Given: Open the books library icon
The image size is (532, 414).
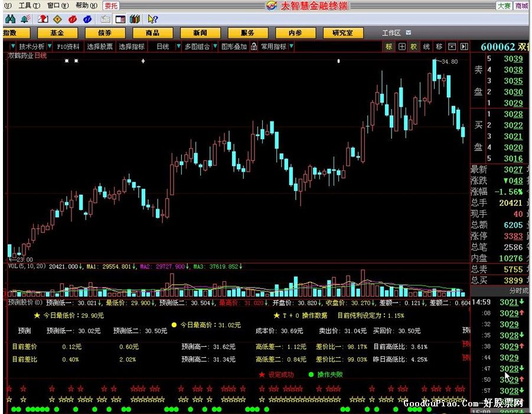Looking at the screenshot, I should coord(135,19).
